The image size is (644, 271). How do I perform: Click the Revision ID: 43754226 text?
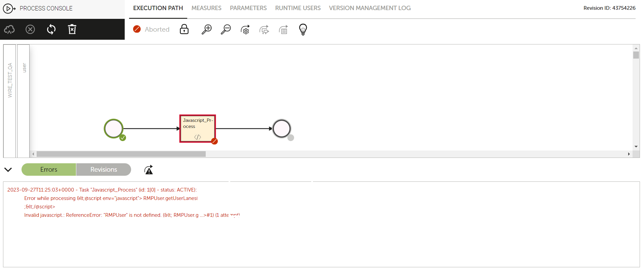tap(609, 8)
